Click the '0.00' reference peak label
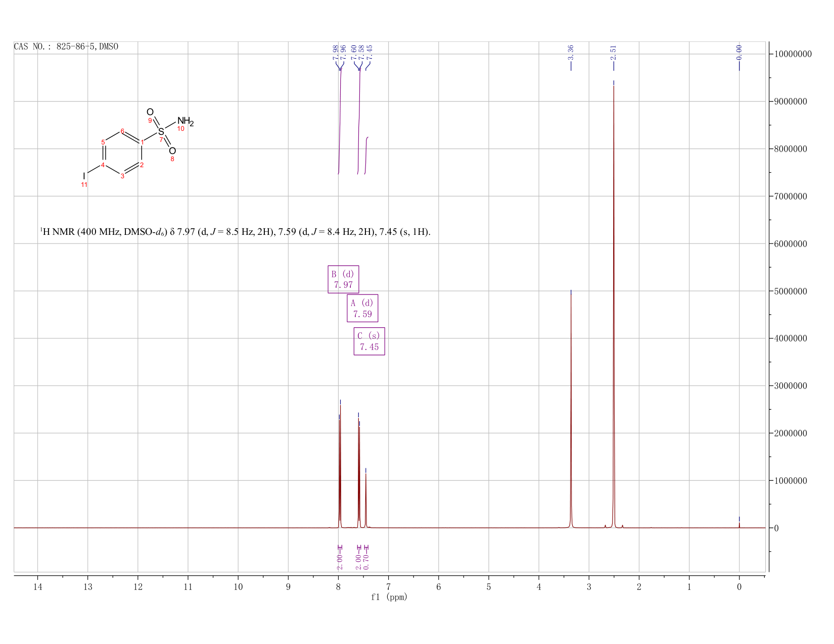Screen dimensions: 834x644 739,53
